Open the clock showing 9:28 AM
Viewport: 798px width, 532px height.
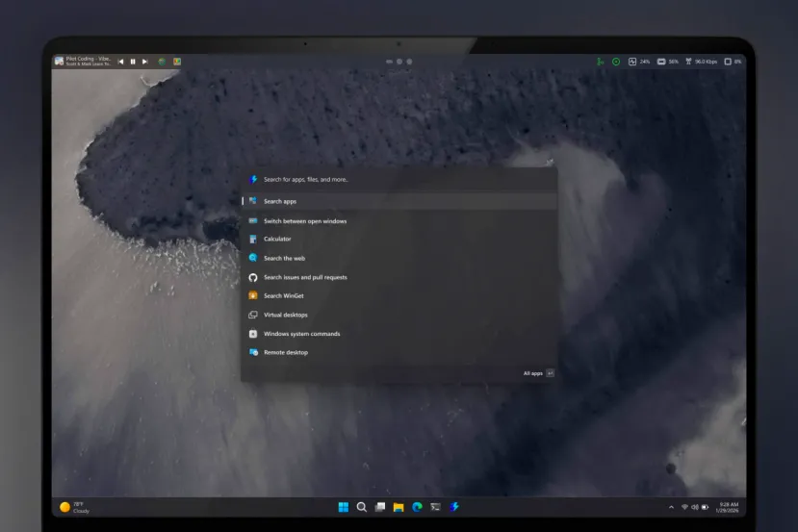coord(728,507)
